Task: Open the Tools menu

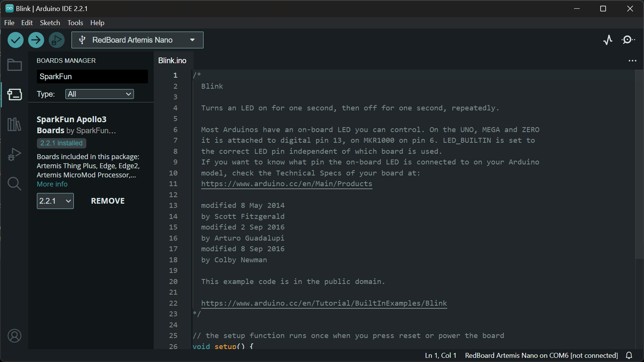Action: pos(75,23)
